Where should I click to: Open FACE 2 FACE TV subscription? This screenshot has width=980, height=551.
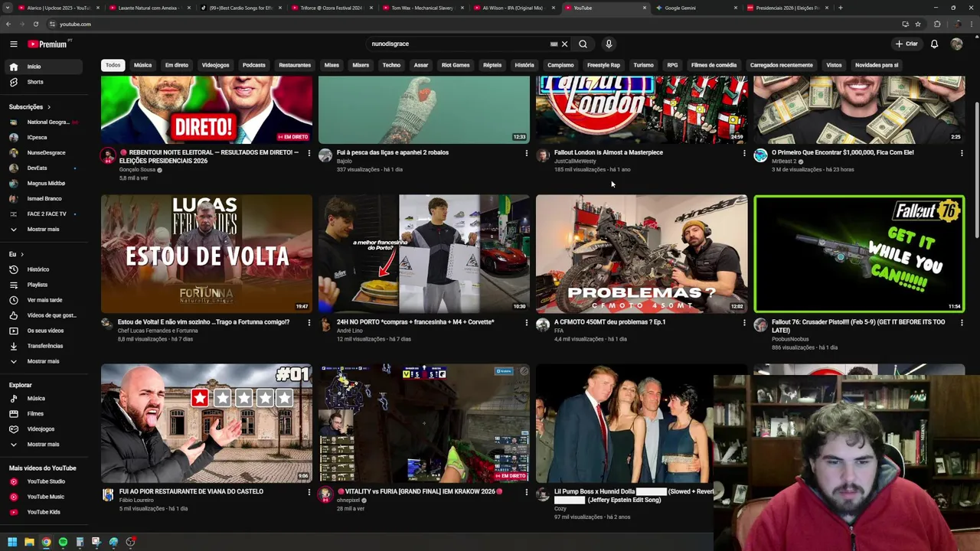click(44, 214)
